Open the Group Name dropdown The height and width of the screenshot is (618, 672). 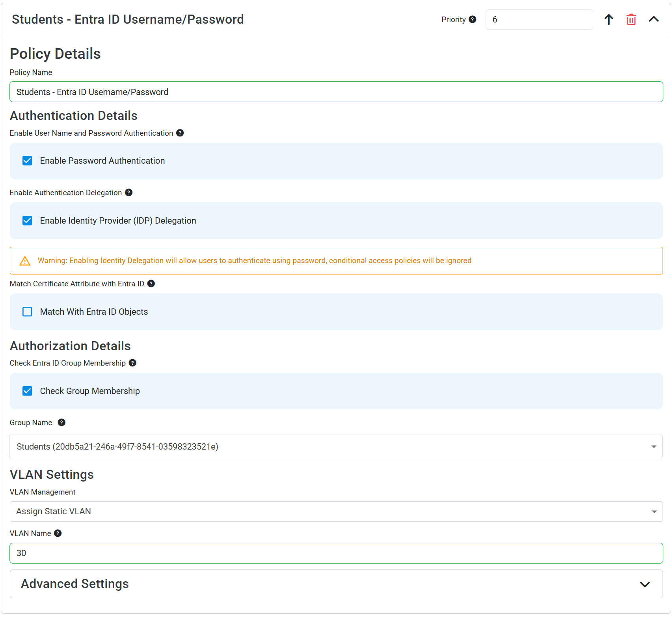point(653,446)
